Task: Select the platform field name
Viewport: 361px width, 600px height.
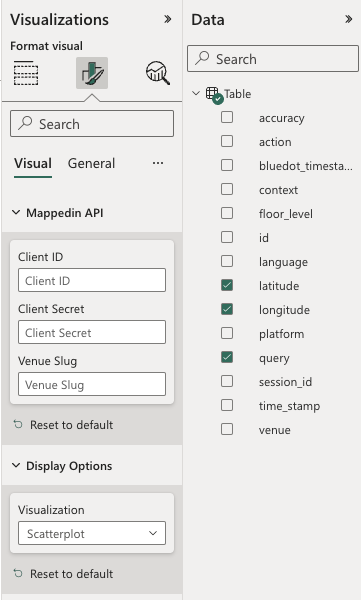Action: (x=281, y=334)
